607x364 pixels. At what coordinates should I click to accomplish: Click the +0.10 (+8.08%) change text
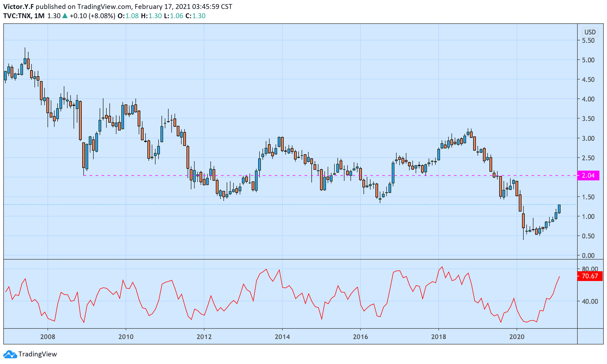(x=93, y=16)
